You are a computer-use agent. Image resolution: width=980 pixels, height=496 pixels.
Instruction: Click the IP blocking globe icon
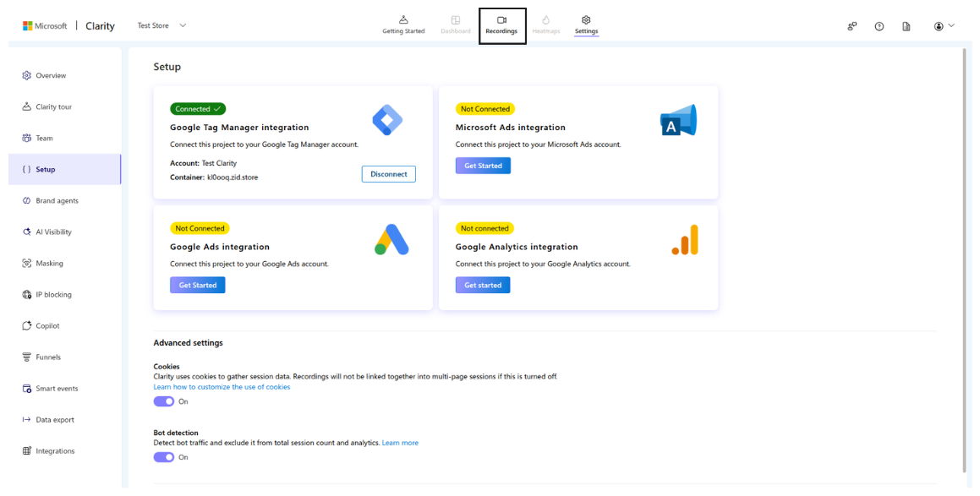(26, 294)
